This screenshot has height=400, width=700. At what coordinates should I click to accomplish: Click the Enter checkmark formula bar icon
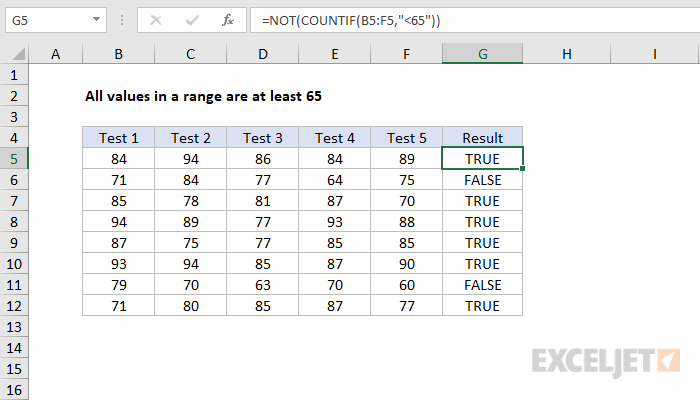192,20
